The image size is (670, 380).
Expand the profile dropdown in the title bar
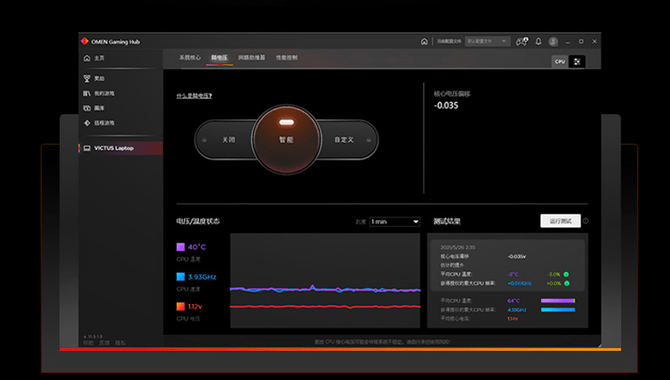[x=487, y=41]
